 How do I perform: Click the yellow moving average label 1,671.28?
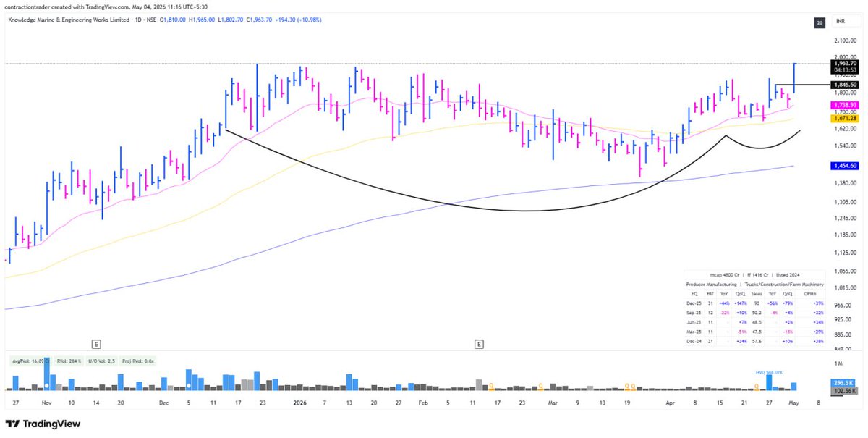[846, 118]
